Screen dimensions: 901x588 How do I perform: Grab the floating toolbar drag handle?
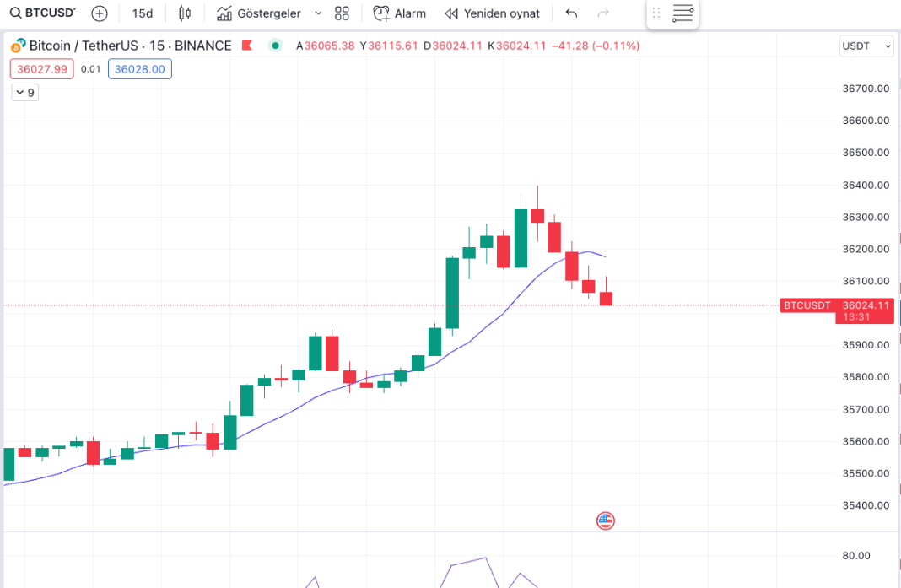pyautogui.click(x=656, y=13)
